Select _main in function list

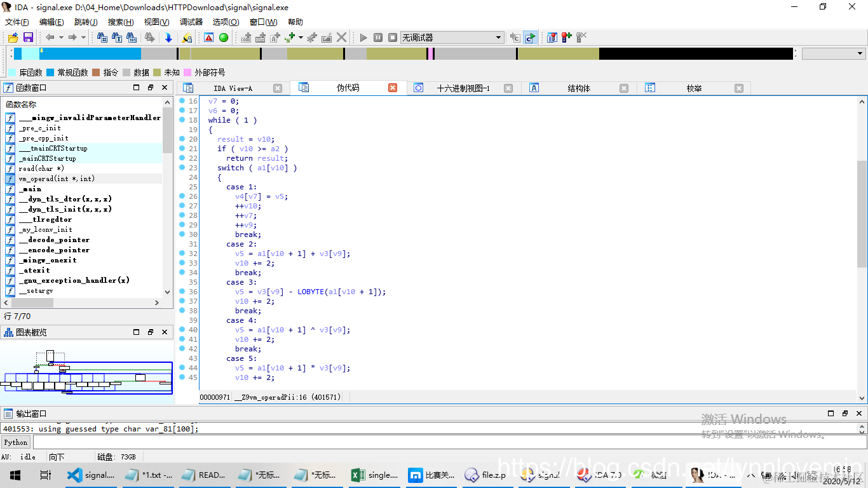click(83, 189)
